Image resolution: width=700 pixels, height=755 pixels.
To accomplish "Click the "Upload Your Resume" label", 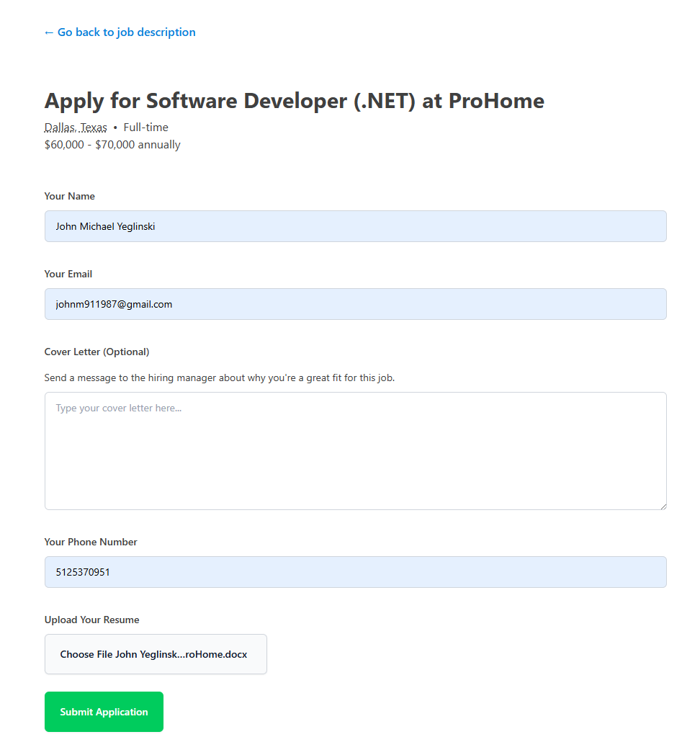I will click(x=91, y=620).
